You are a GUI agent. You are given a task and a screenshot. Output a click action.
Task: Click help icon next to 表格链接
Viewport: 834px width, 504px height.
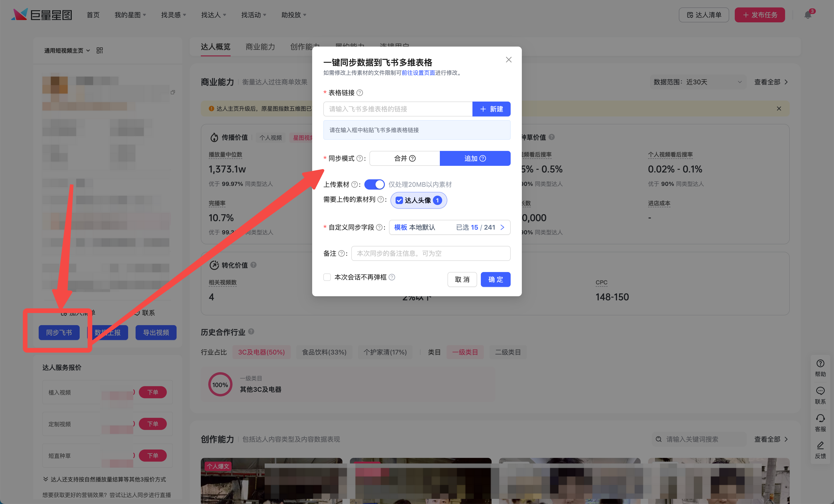click(360, 93)
